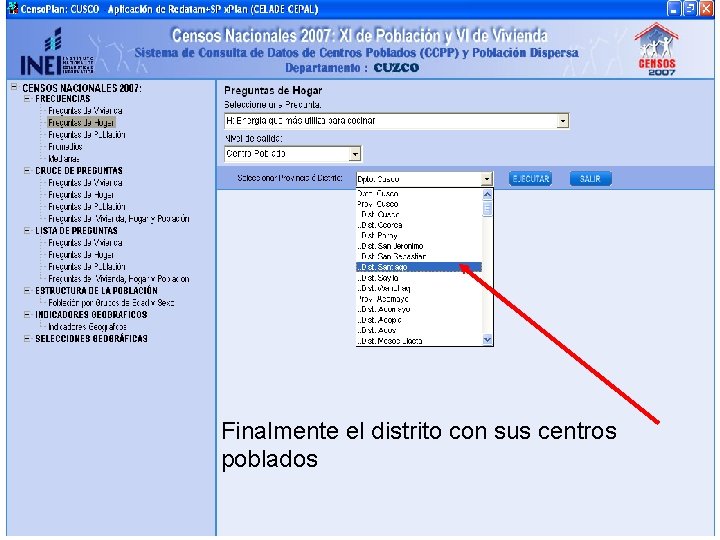Click the CensoPlan app icon in title bar
This screenshot has width=720, height=540.
13,9
